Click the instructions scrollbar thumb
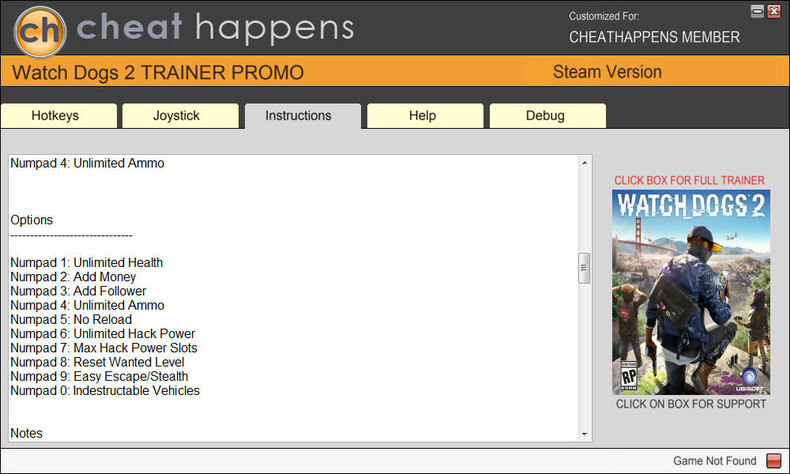 coord(584,268)
